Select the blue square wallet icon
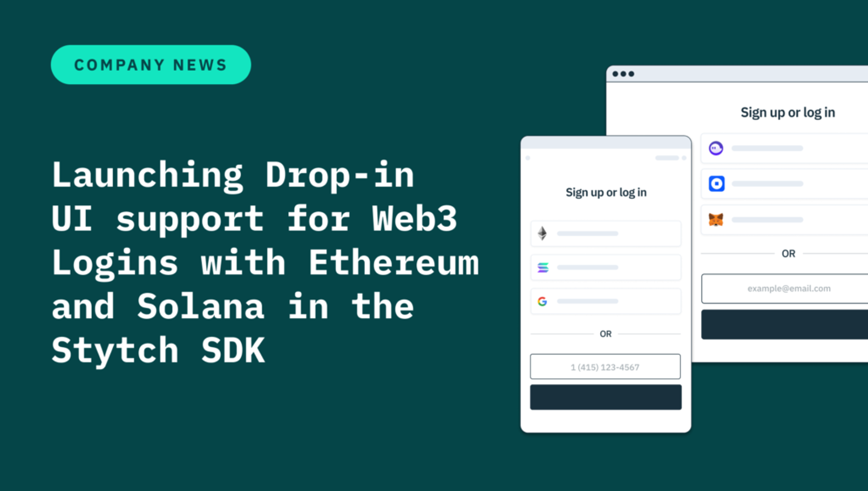Viewport: 868px width, 491px height. point(715,184)
